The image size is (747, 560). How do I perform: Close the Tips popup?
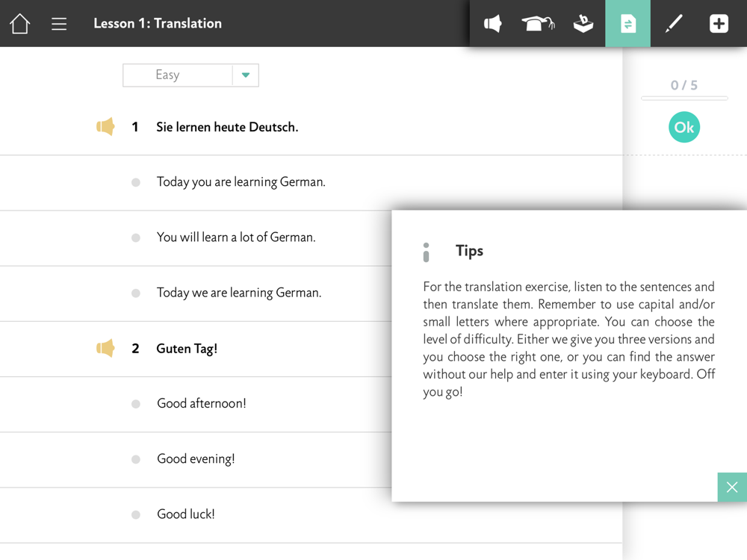732,487
